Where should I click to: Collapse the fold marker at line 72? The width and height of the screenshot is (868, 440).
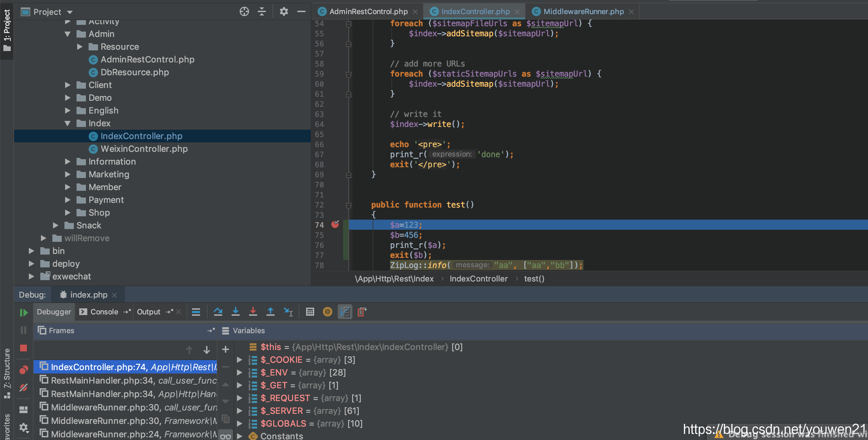[349, 205]
